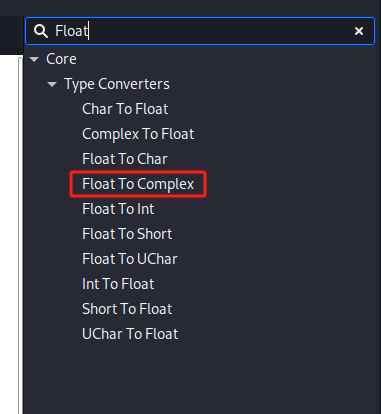Choose the UChar To Float block
The height and width of the screenshot is (414, 381).
[x=130, y=334]
